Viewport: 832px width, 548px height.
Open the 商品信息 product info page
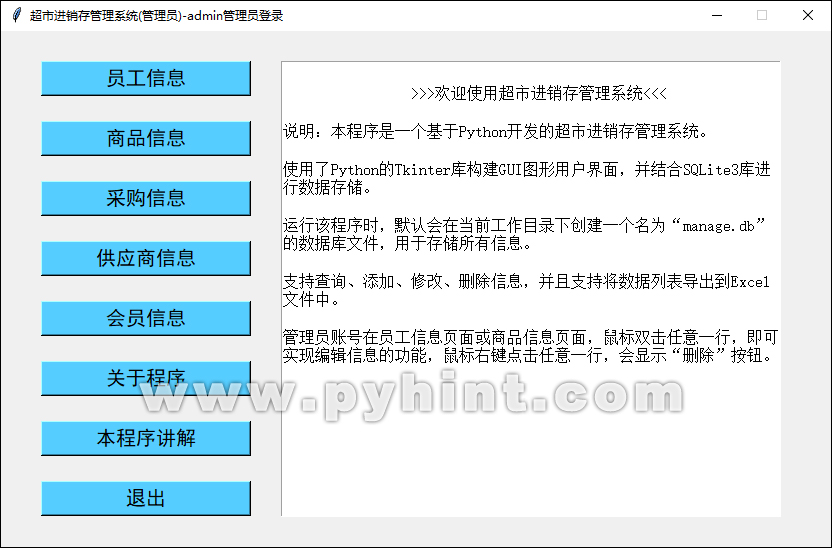(x=146, y=138)
